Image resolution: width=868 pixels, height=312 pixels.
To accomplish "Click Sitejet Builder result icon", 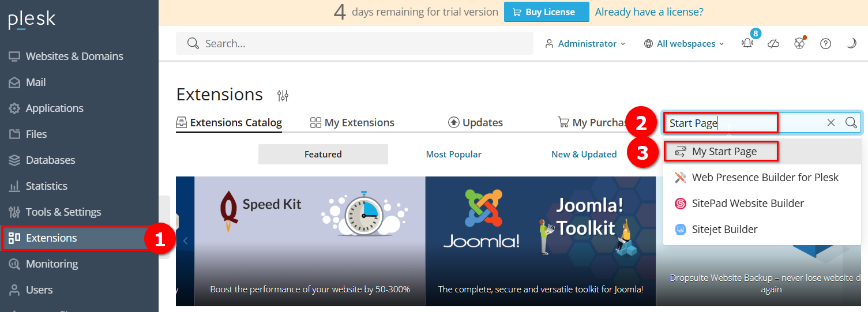I will click(681, 229).
